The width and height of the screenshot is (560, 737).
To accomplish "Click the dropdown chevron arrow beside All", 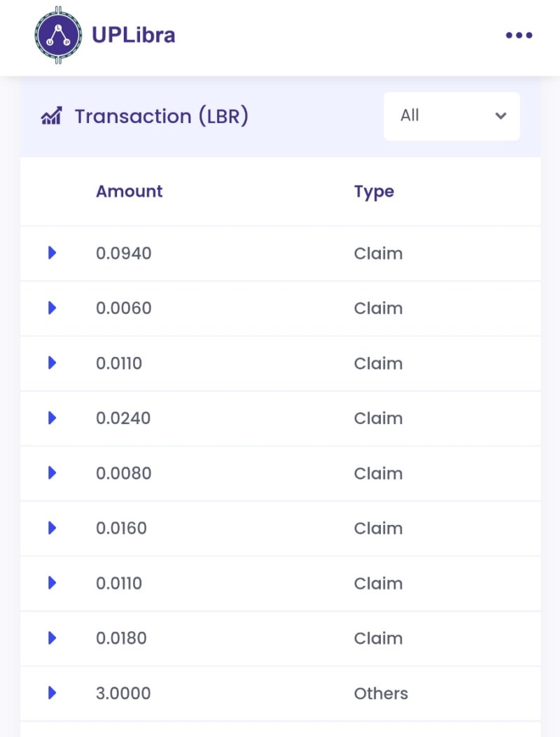I will pyautogui.click(x=500, y=116).
